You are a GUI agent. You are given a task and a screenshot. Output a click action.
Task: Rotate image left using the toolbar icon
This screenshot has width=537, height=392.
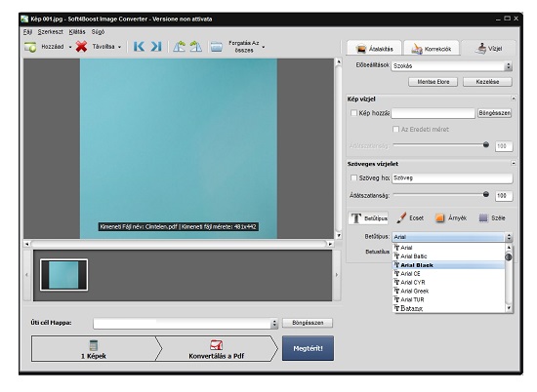coord(179,47)
